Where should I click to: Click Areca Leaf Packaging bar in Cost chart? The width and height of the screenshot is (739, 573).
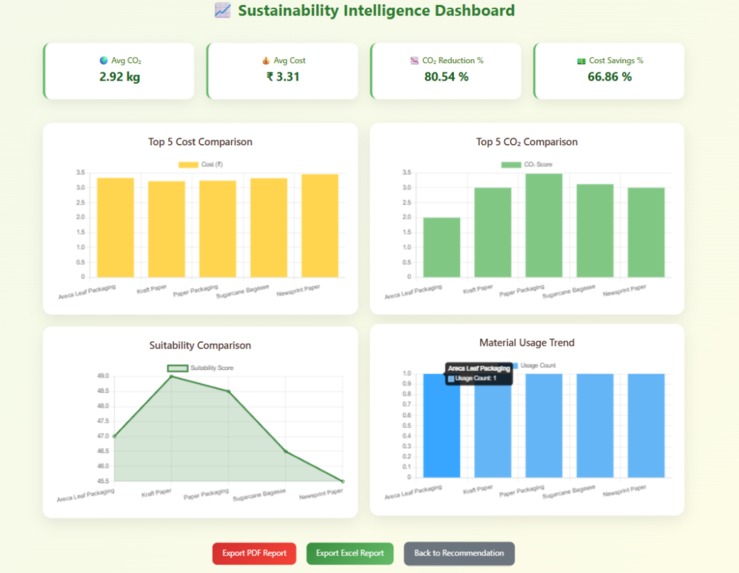(x=115, y=228)
